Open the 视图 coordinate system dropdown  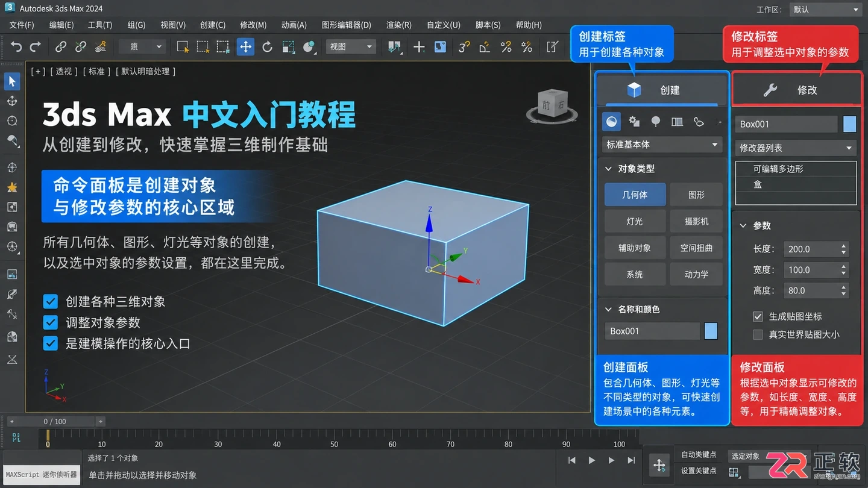tap(351, 46)
